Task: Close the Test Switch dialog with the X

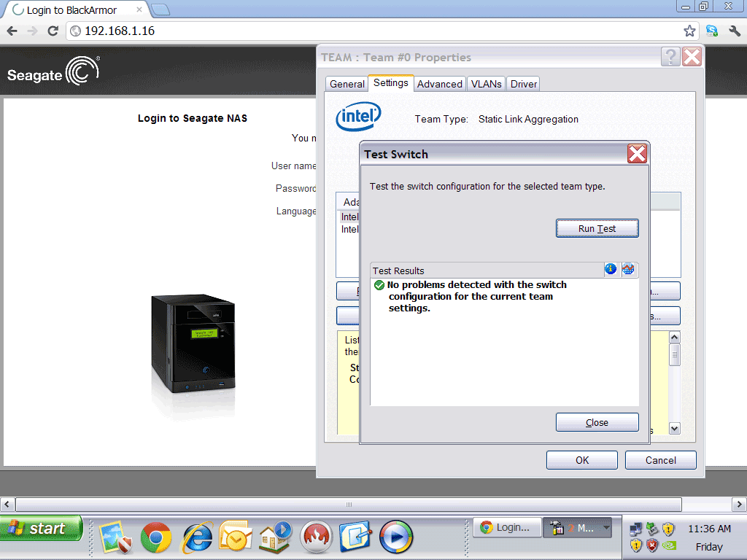Action: pyautogui.click(x=637, y=154)
